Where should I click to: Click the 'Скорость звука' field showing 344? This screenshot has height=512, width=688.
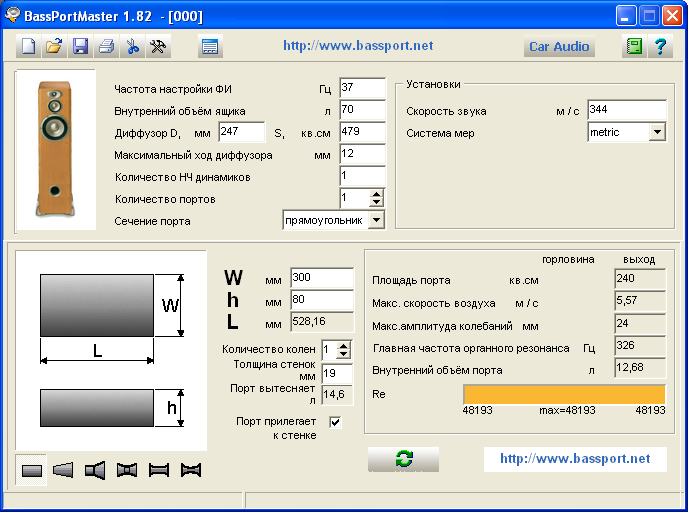tap(627, 110)
